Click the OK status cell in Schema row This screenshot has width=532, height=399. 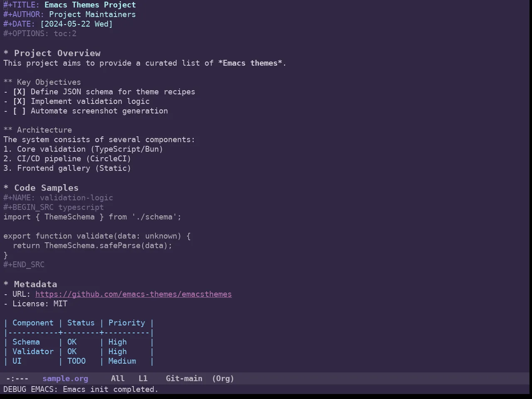(x=72, y=342)
